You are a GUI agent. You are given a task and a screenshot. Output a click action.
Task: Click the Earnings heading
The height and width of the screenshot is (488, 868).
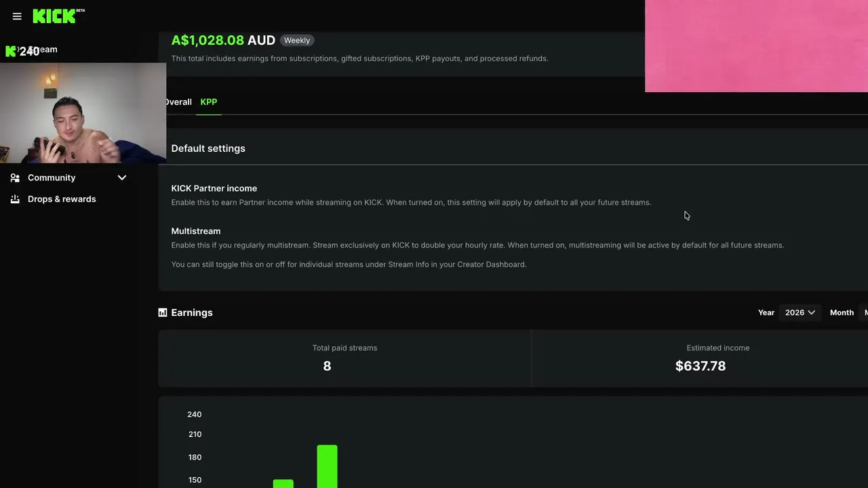pos(192,312)
